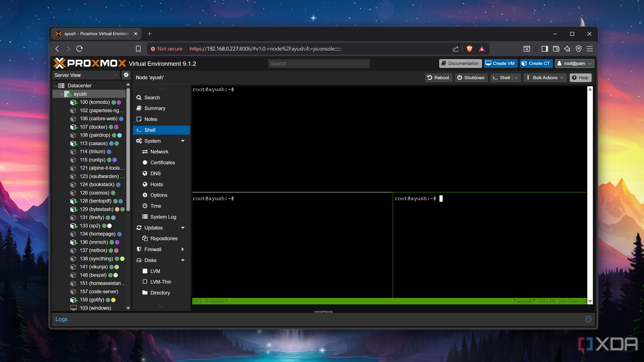Image resolution: width=644 pixels, height=362 pixels.
Task: Click the Proxmox logo
Action: [90, 64]
